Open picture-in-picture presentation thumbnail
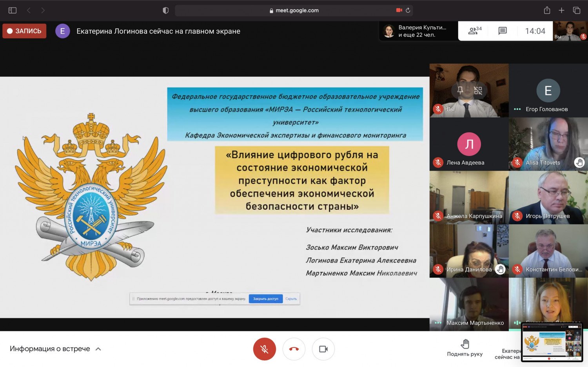Screen dimensions: 588x367 point(552,343)
